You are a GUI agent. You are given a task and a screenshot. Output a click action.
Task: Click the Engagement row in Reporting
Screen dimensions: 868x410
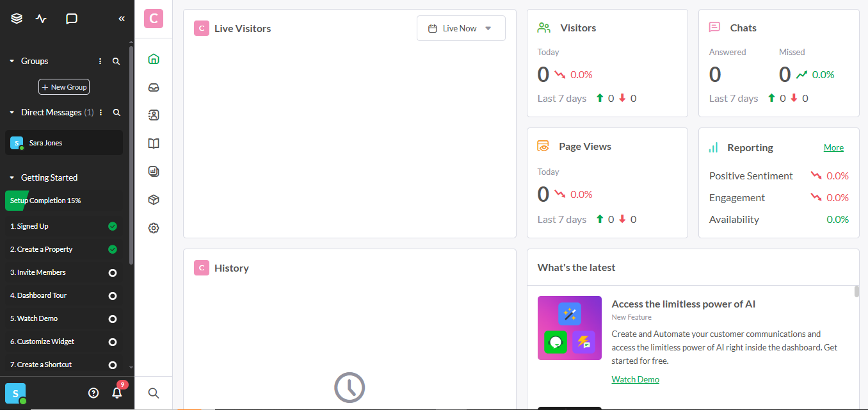click(x=779, y=197)
